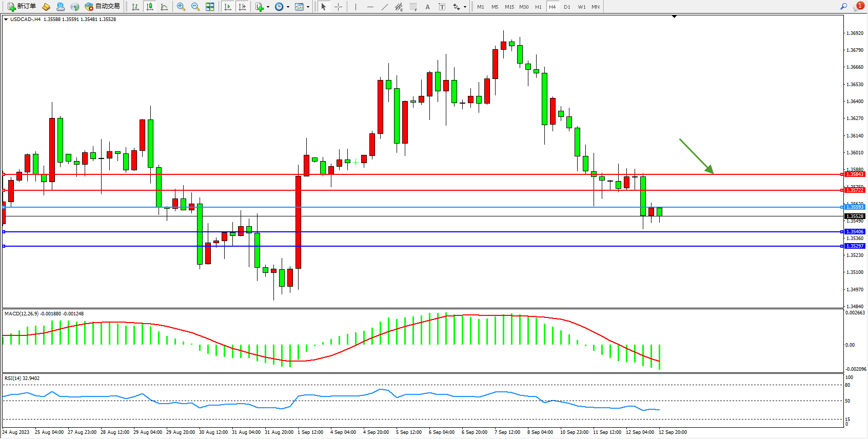Switch to the M15 timeframe
The height and width of the screenshot is (439, 868).
tap(509, 7)
